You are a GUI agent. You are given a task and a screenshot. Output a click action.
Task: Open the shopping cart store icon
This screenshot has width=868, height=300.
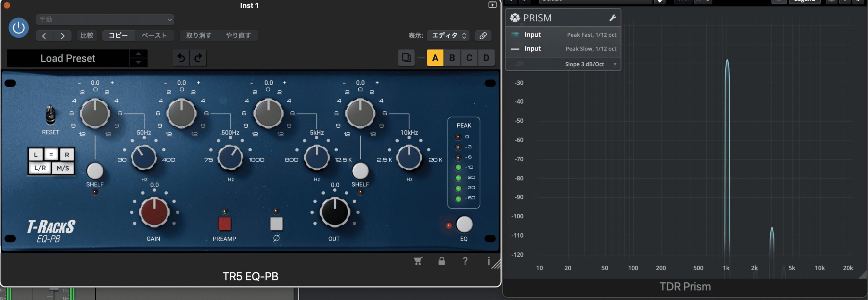pyautogui.click(x=418, y=261)
